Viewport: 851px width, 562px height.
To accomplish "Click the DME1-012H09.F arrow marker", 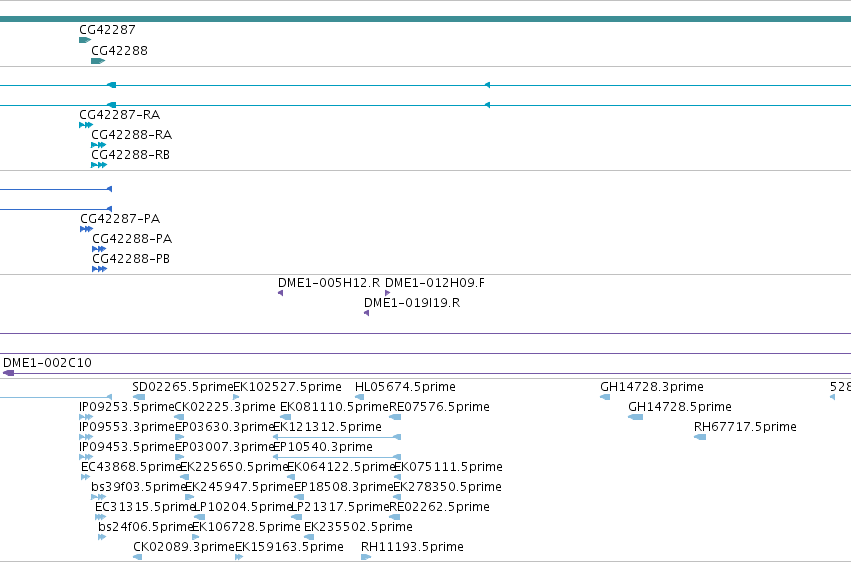I will pyautogui.click(x=388, y=293).
